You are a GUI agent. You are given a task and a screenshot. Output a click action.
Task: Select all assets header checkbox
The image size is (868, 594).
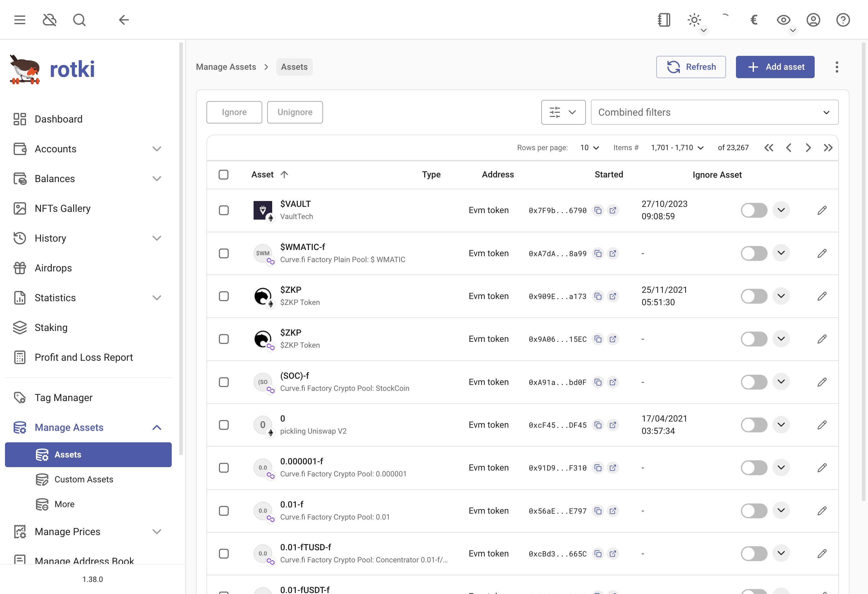click(x=223, y=175)
